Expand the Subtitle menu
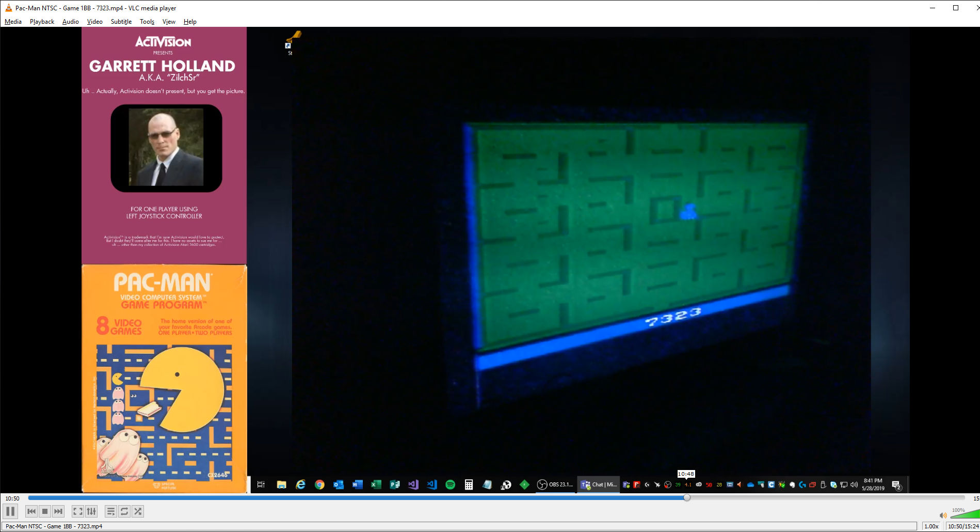The image size is (980, 532). 121,22
